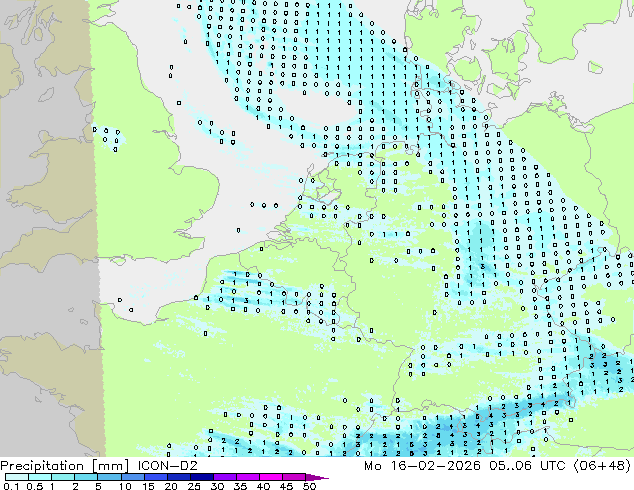The height and width of the screenshot is (490, 634).
Task: Select the 25–30 mm dark navy legend swatch
Action: click(x=201, y=477)
